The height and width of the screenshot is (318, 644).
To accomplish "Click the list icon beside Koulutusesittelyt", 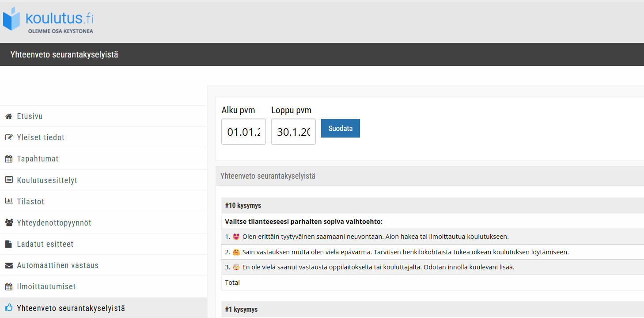I will (x=8, y=180).
